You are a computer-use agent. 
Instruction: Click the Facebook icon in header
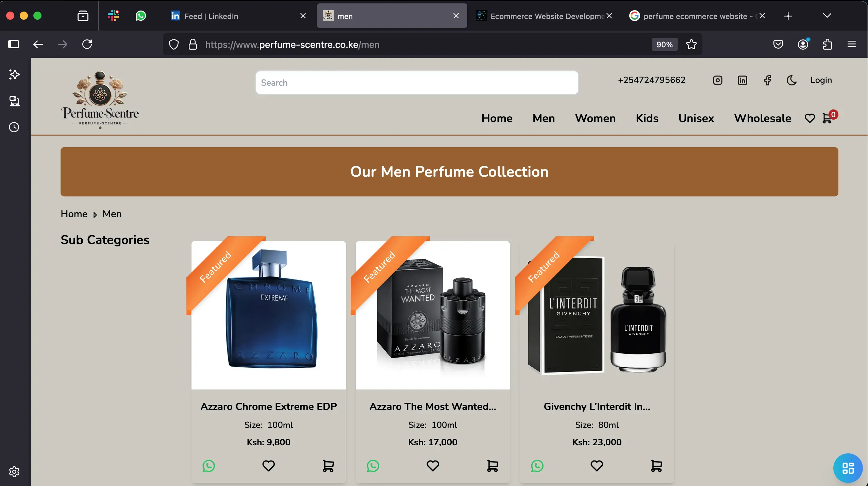point(768,80)
